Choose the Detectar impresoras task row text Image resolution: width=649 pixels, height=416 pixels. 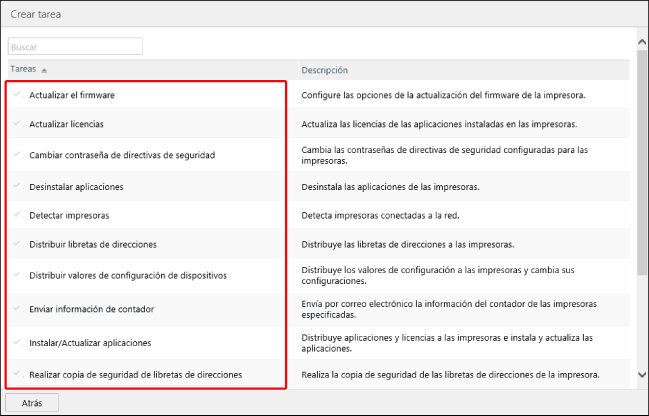69,215
